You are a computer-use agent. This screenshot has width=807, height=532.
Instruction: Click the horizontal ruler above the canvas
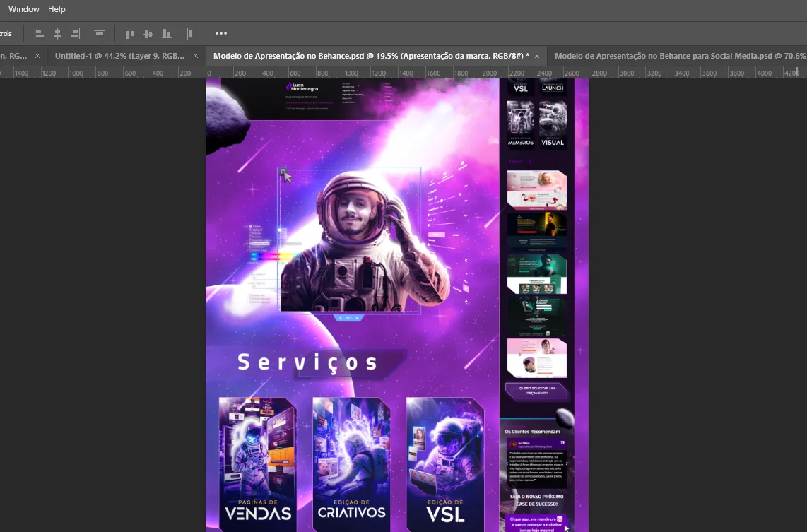click(x=403, y=73)
